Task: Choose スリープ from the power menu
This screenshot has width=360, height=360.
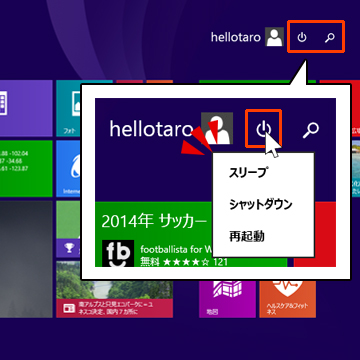Action: point(248,173)
